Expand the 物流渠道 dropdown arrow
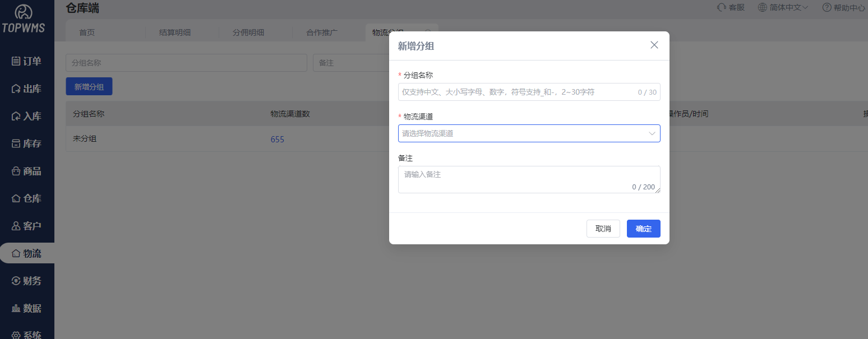Image resolution: width=868 pixels, height=339 pixels. point(652,133)
